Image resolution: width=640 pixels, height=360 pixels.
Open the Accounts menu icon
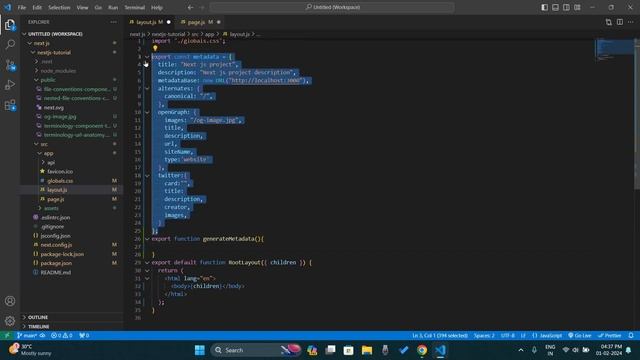10,301
